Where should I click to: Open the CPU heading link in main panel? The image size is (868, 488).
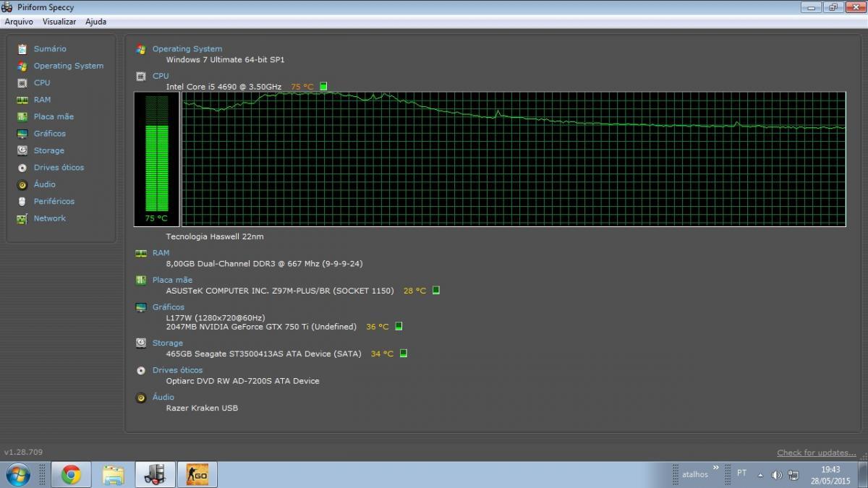[161, 76]
